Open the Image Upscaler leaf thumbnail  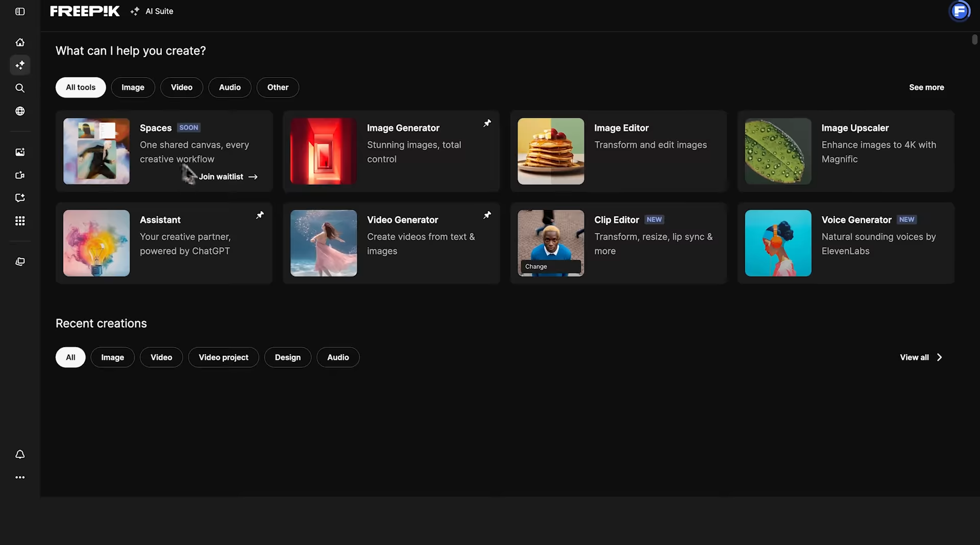pos(777,151)
